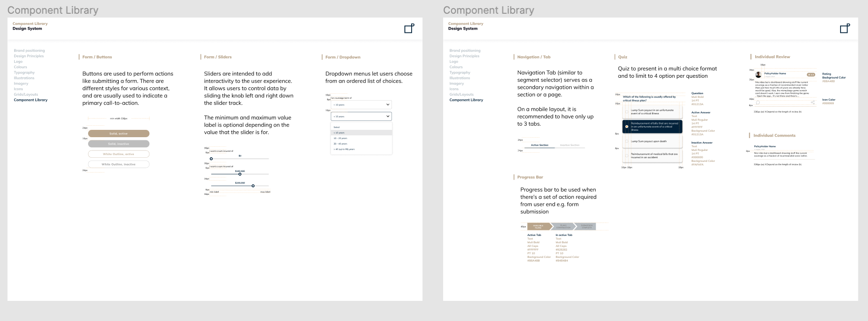Image resolution: width=868 pixels, height=321 pixels.
Task: Open 'Icons' in the Quiz page sidebar
Action: (454, 89)
